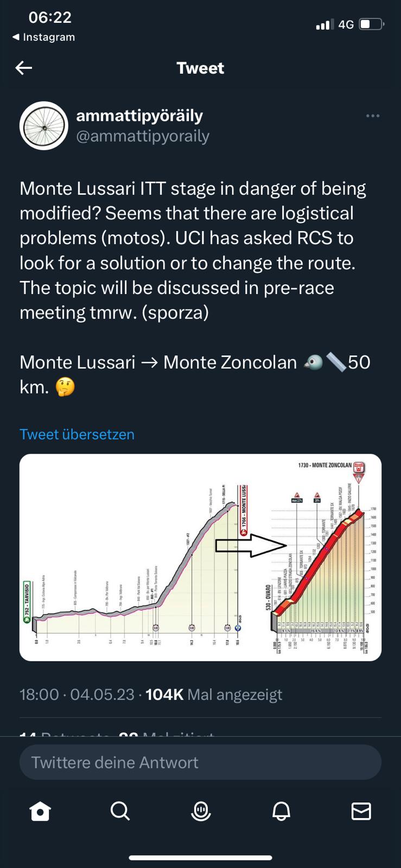The image size is (401, 868).
Task: Tap the @ammattipyoraily handle
Action: pos(143,136)
